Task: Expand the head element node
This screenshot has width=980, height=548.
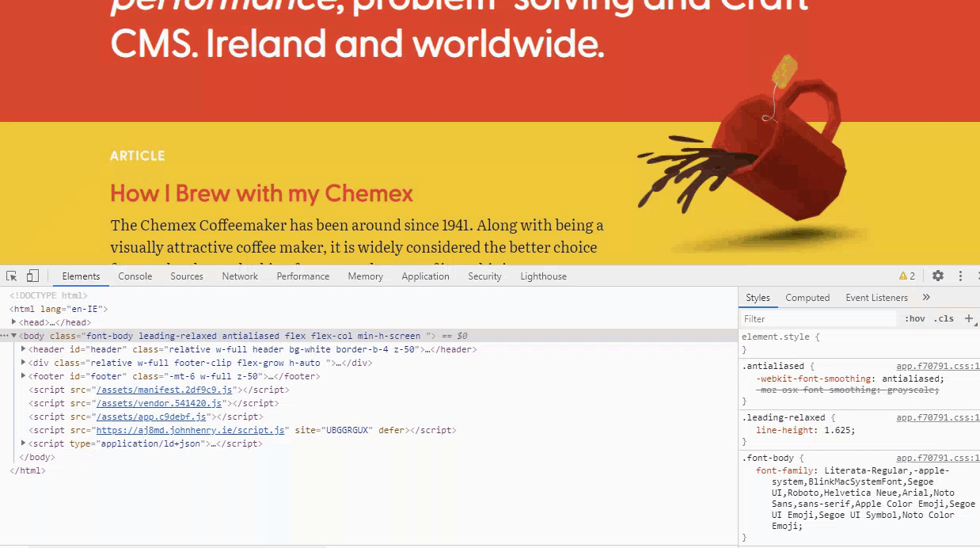Action: point(14,322)
